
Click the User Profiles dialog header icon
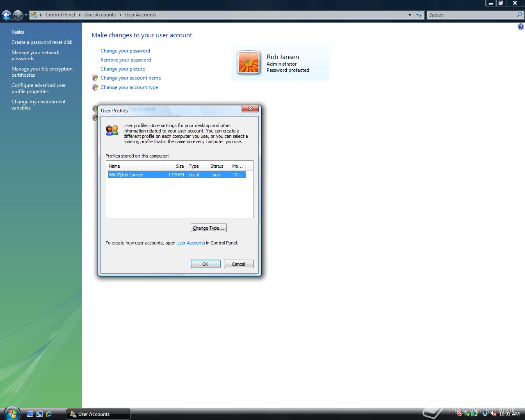coord(112,130)
